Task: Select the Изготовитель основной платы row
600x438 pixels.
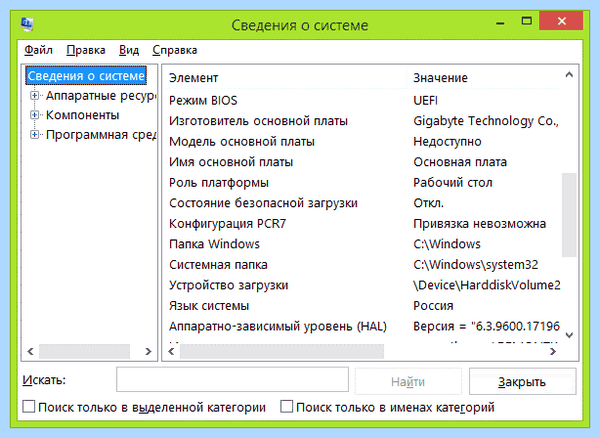Action: [362, 121]
